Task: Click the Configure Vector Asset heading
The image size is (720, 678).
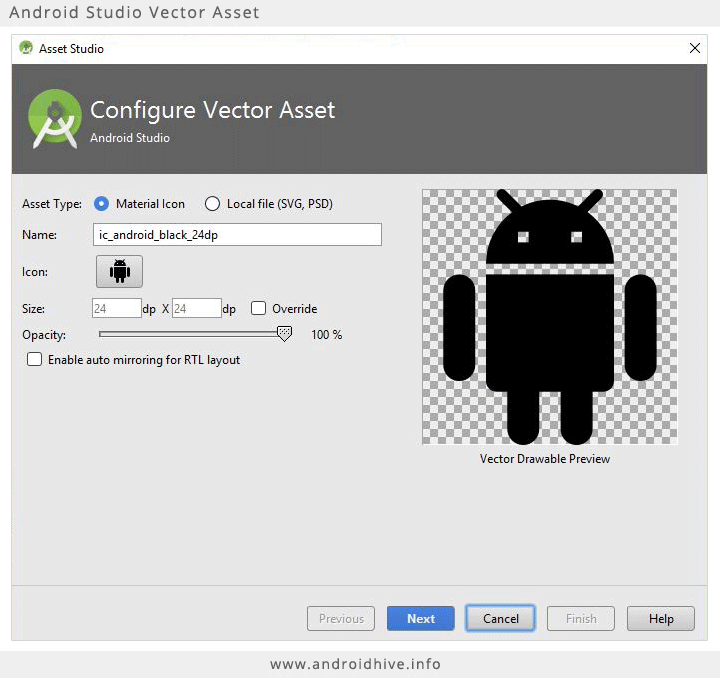Action: click(213, 110)
